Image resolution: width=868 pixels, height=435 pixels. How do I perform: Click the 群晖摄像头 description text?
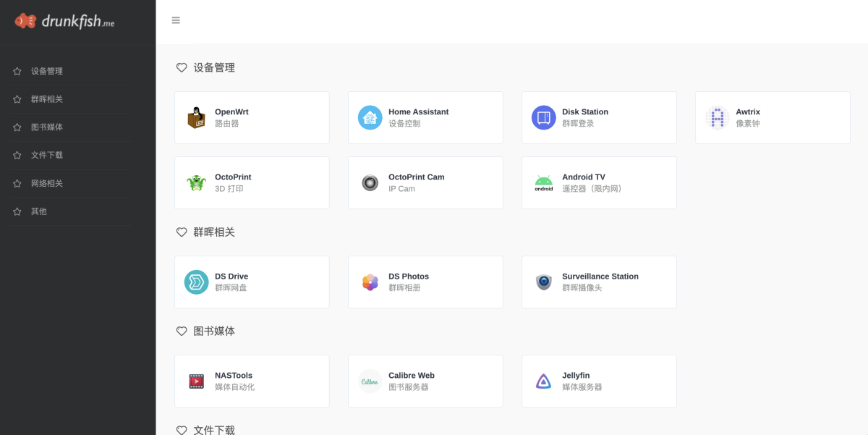click(x=582, y=288)
